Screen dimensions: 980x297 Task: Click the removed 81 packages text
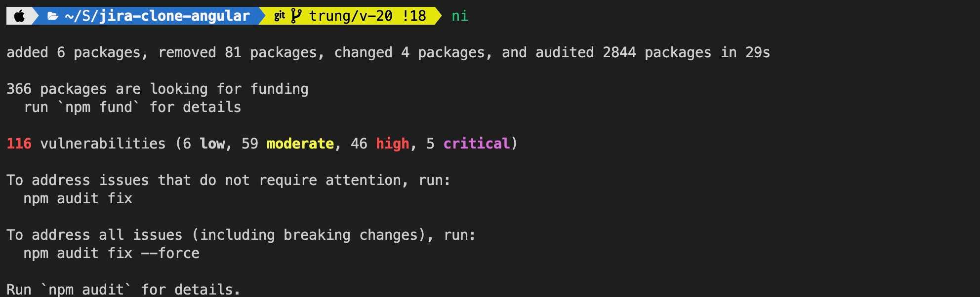click(238, 52)
